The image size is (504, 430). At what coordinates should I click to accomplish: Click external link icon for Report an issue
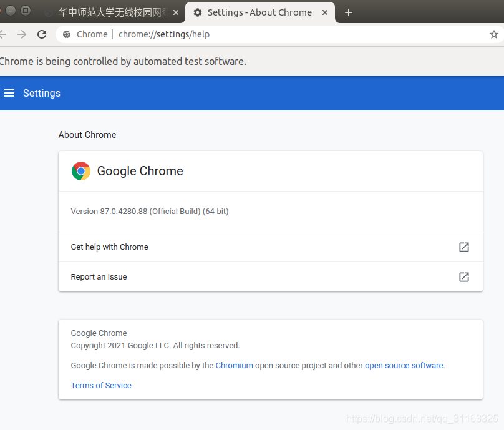[x=464, y=277]
